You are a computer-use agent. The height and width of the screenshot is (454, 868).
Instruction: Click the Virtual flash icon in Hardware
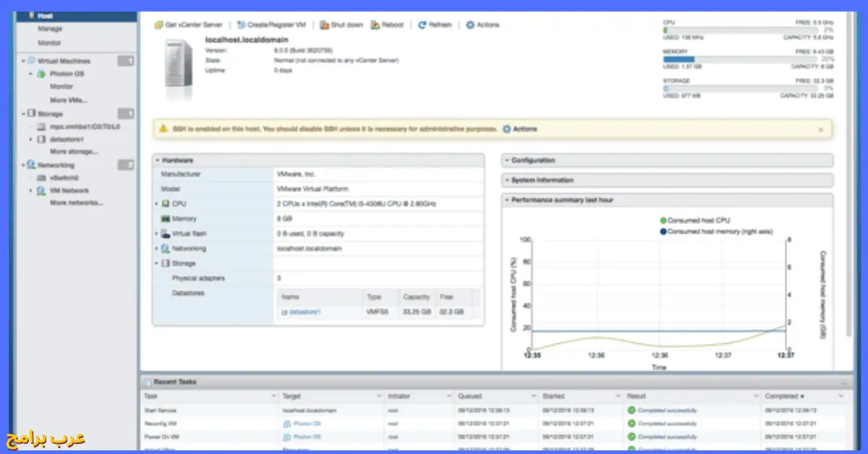pyautogui.click(x=166, y=234)
